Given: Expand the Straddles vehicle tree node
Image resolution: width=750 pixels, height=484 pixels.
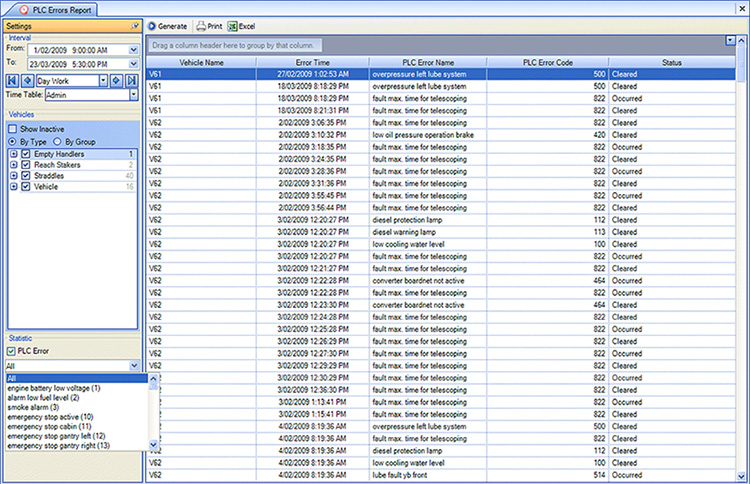Looking at the screenshot, I should 14,176.
